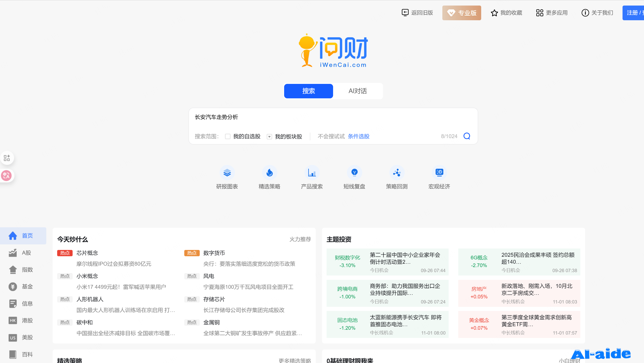This screenshot has width=644, height=363.
Task: Open 信息 in the sidebar
Action: [x=23, y=303]
